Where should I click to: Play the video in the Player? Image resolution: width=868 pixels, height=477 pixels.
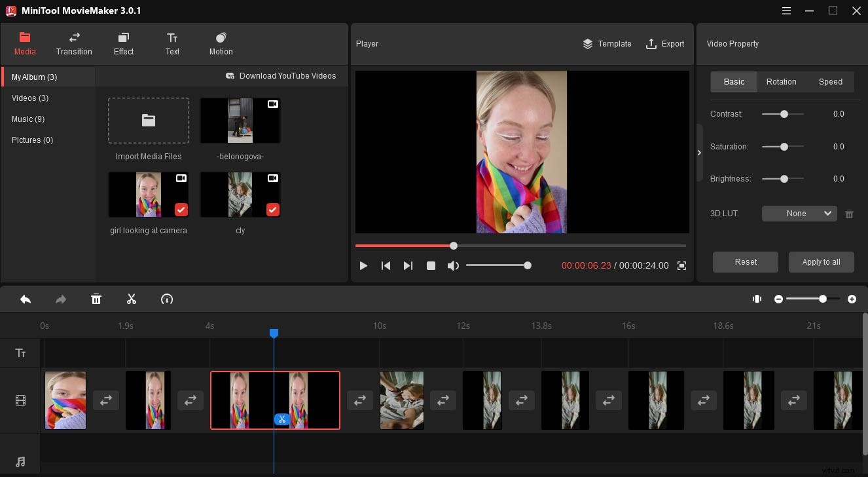tap(363, 265)
